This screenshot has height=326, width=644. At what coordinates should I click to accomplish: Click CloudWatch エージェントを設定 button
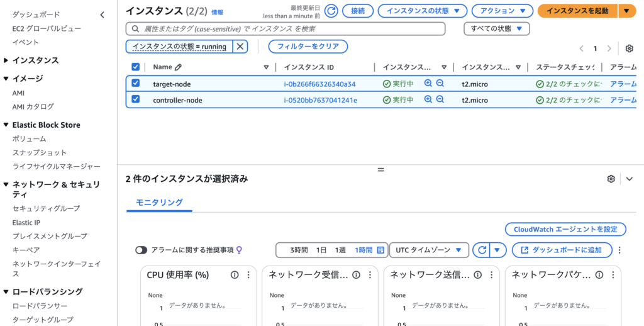point(565,229)
